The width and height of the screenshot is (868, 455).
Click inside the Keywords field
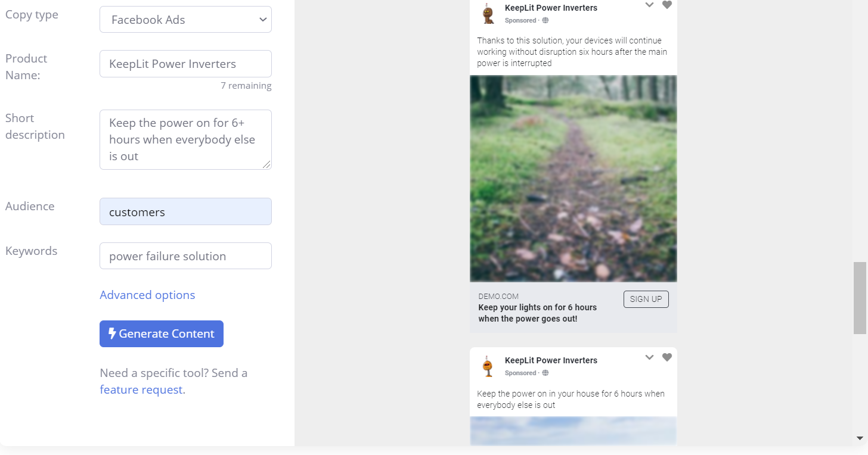pos(185,255)
